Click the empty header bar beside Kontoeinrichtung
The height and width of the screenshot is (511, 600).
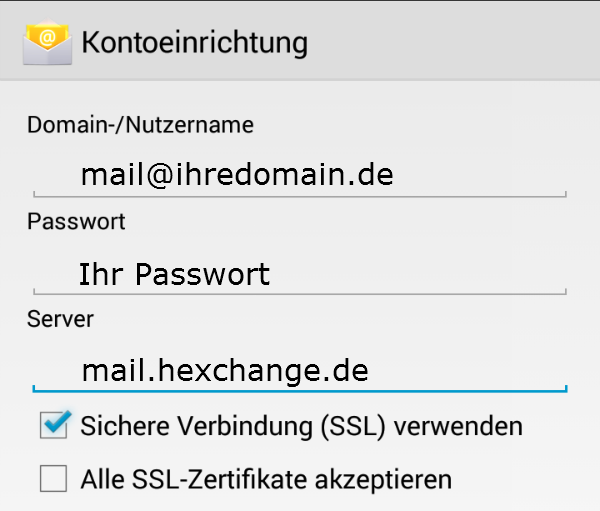452,42
